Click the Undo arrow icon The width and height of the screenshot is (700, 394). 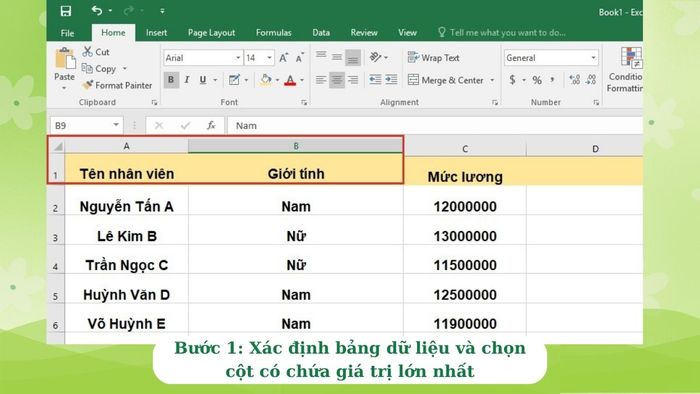pyautogui.click(x=97, y=10)
